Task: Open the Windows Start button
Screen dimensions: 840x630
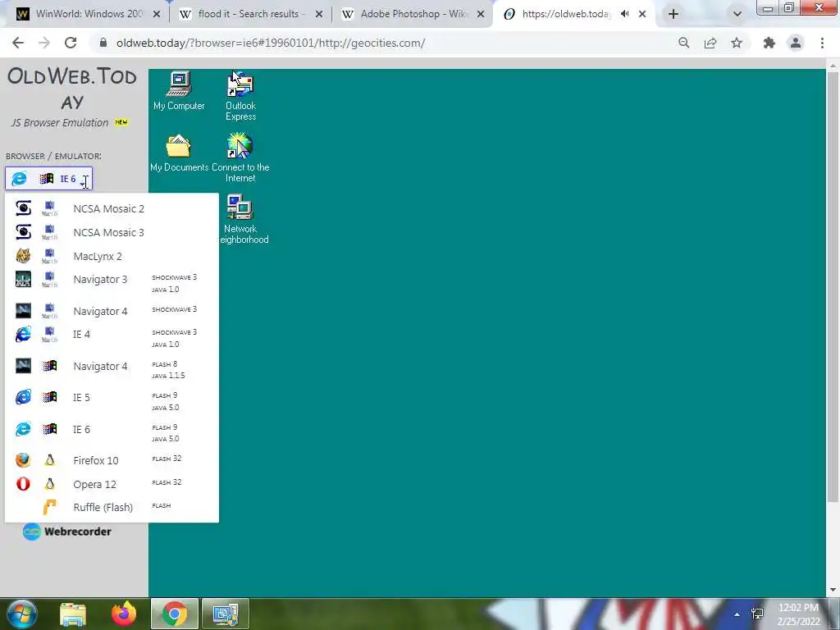Action: pos(21,614)
